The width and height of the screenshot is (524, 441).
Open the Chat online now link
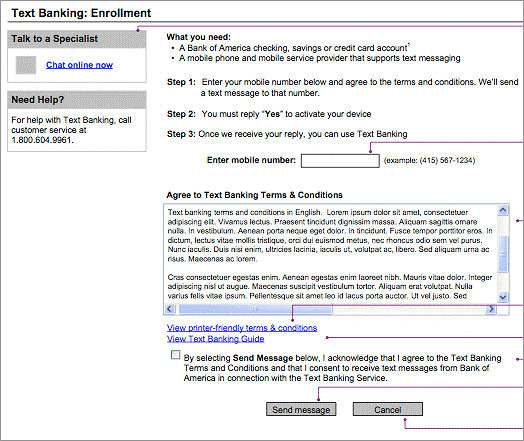click(x=79, y=65)
